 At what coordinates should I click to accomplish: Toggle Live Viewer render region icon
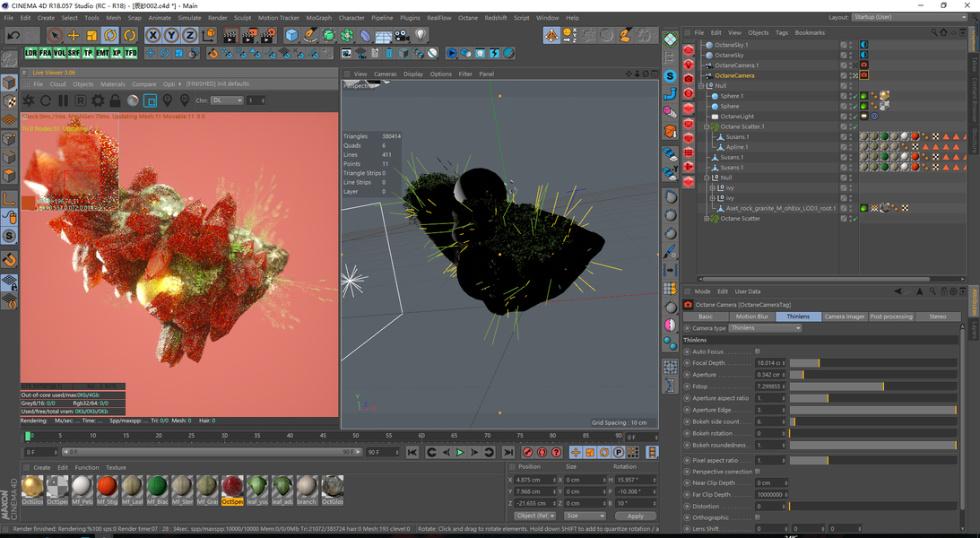click(150, 100)
